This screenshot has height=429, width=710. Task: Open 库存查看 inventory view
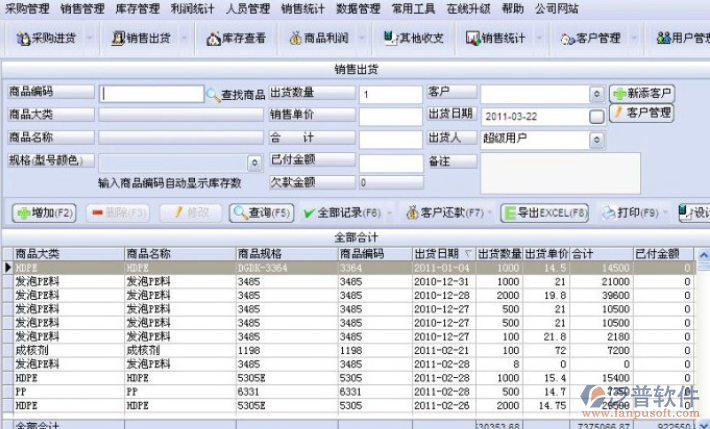[x=236, y=38]
